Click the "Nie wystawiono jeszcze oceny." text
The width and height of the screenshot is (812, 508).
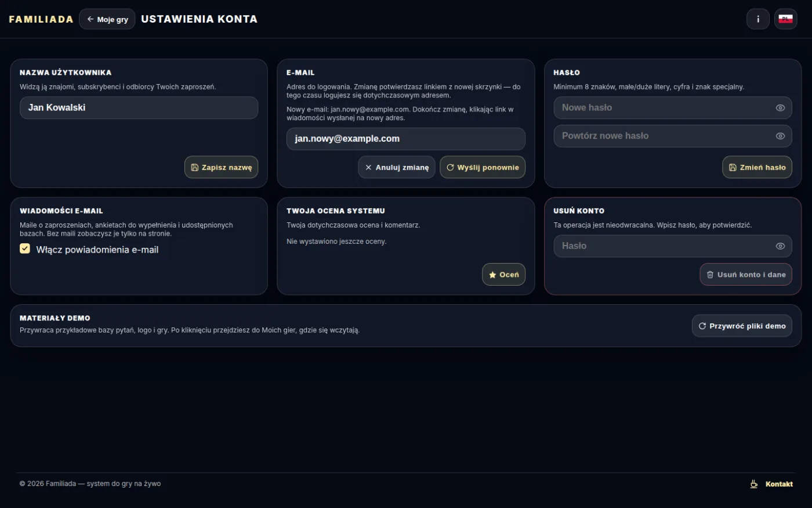(336, 242)
